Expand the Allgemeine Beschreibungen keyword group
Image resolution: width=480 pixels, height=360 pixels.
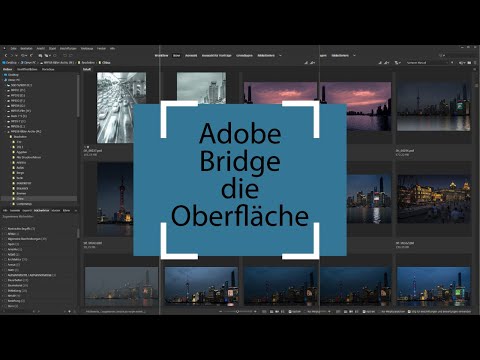click(x=2, y=239)
